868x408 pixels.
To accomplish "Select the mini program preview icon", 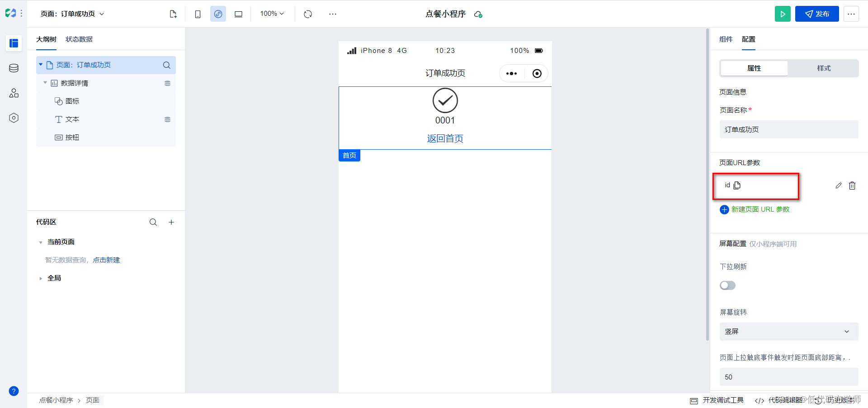I will pyautogui.click(x=218, y=14).
